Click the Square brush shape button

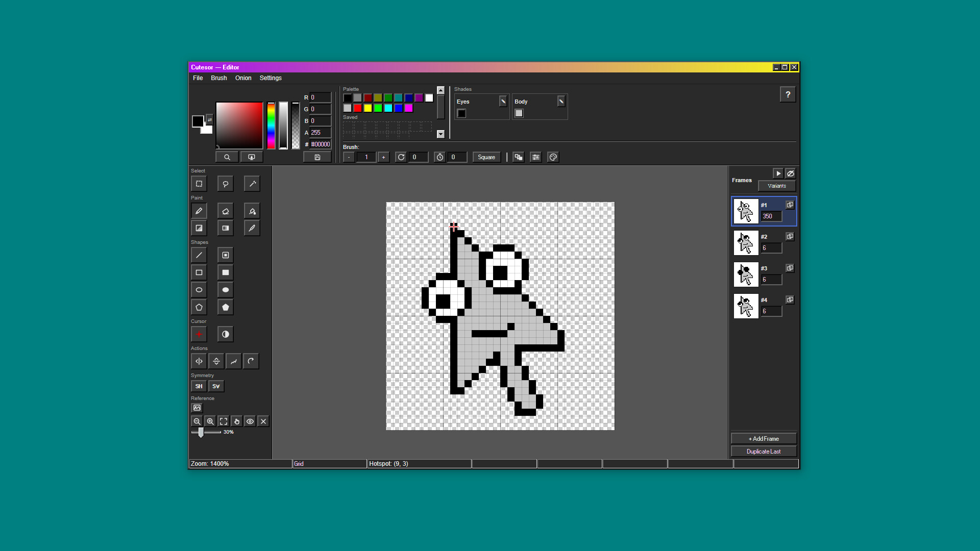[486, 157]
